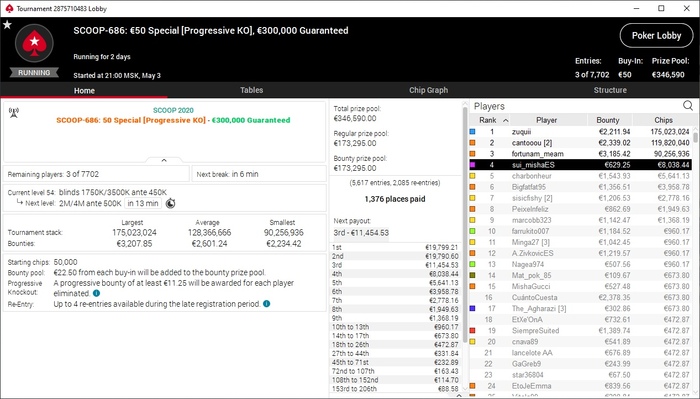Click next payout '3rd - €11,454.53'
The width and height of the screenshot is (700, 399).
point(361,233)
